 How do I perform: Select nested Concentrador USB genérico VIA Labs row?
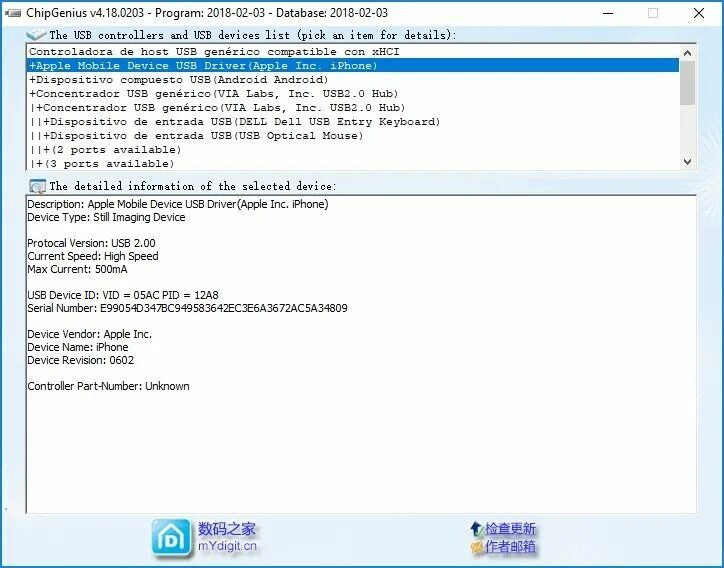click(x=353, y=108)
